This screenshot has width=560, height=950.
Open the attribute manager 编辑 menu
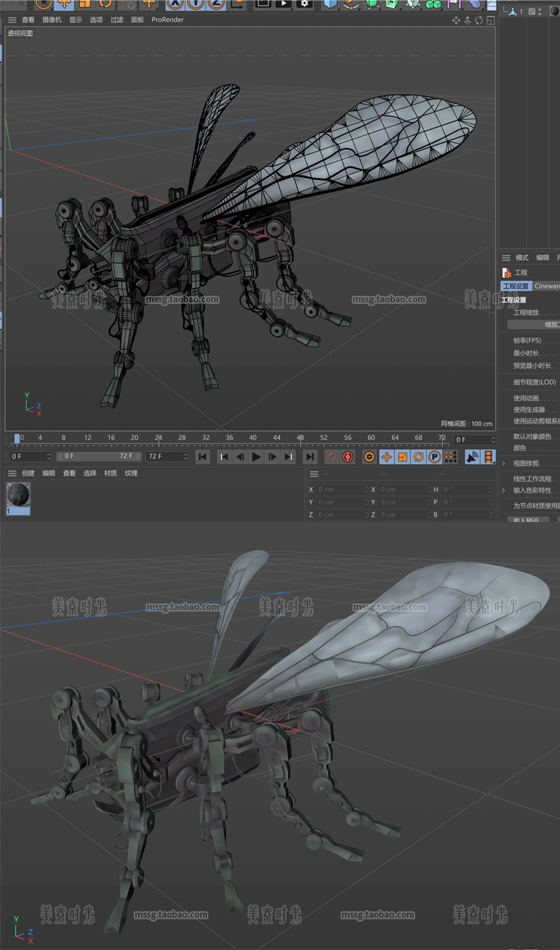pyautogui.click(x=543, y=258)
